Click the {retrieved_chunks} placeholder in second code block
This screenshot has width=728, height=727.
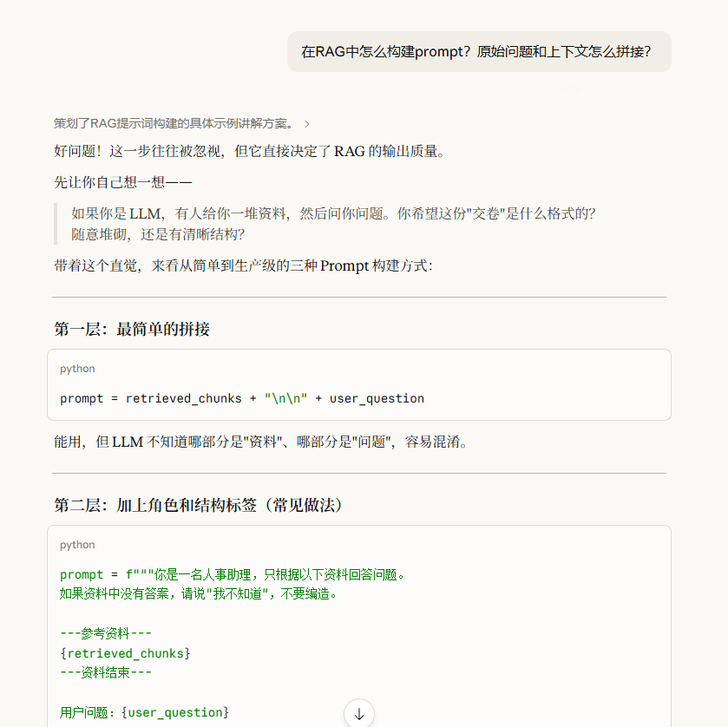125,653
